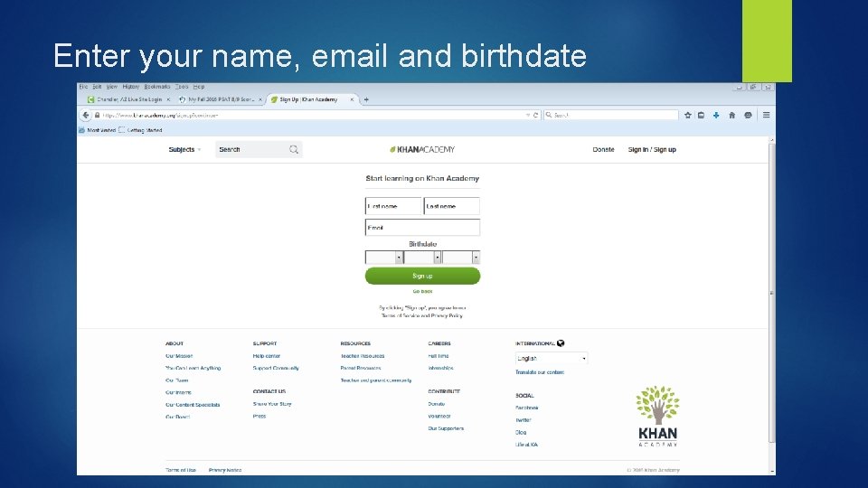This screenshot has height=488, width=868.
Task: Close the Chandler AZ Live Site Login tab
Action: tap(168, 99)
